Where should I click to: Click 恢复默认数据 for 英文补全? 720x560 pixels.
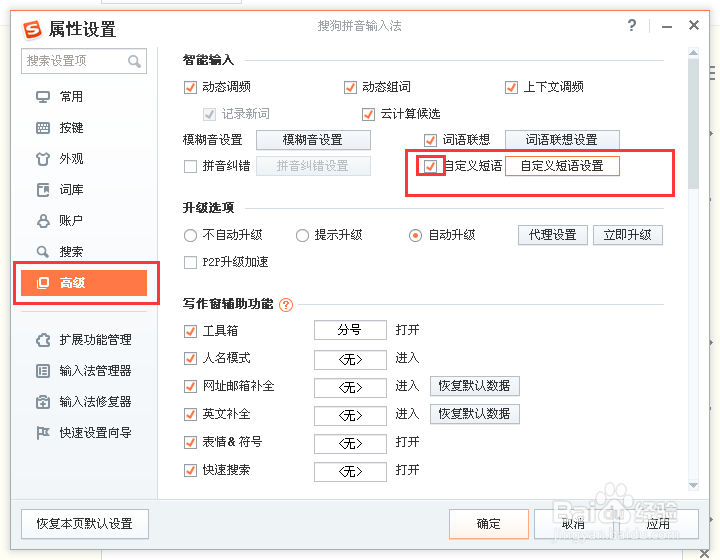pos(475,414)
